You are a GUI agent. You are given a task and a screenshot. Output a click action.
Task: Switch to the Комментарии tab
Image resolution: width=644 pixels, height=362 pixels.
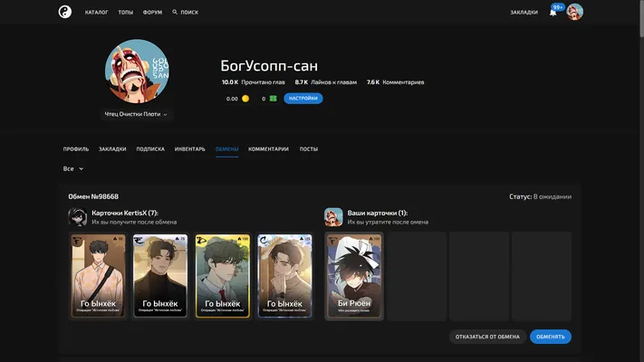pyautogui.click(x=268, y=149)
